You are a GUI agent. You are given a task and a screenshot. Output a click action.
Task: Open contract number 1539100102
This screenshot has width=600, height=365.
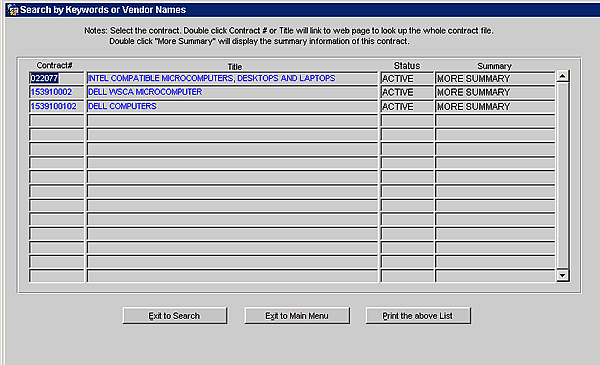[x=56, y=106]
